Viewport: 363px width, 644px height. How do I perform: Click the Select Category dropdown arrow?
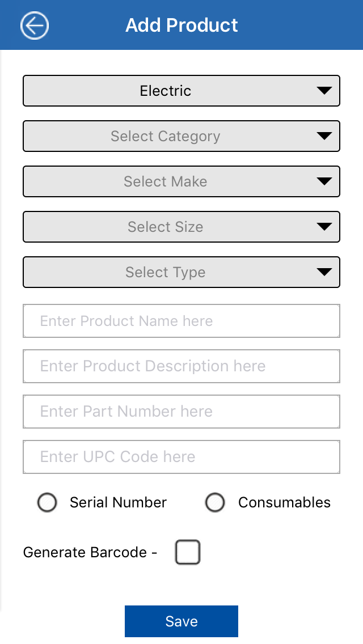point(324,136)
